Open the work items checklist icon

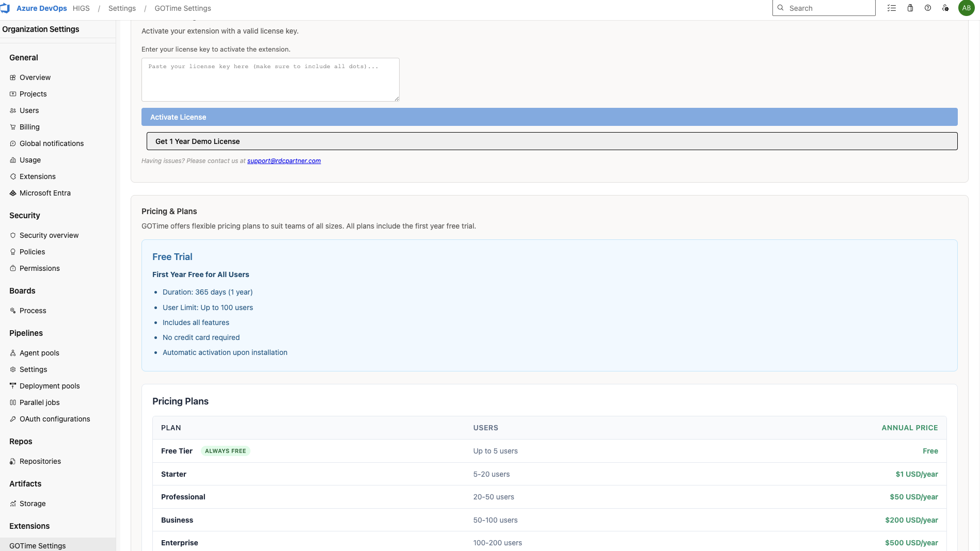pos(892,8)
